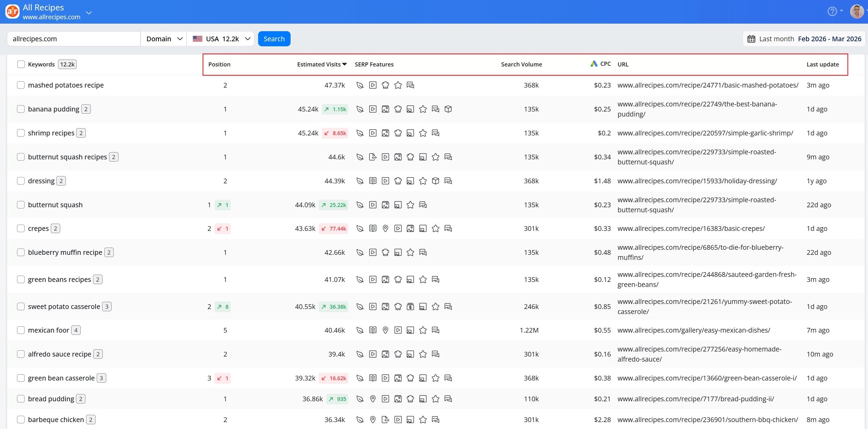Click the SERP Features column header
This screenshot has height=429, width=868.
pyautogui.click(x=374, y=64)
